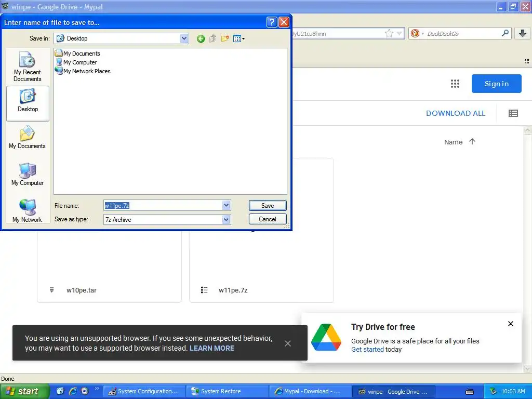The image size is (532, 399).
Task: Select My Computer in the places bar
Action: coord(28,175)
